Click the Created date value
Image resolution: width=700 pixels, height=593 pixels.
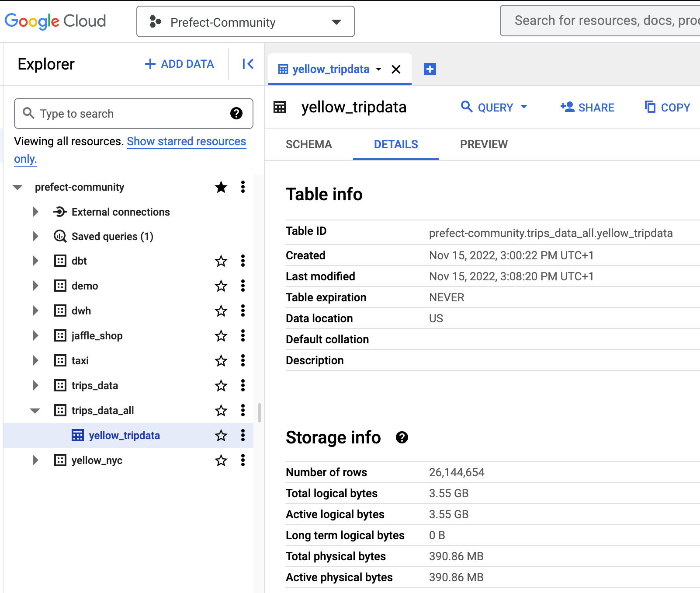(511, 255)
